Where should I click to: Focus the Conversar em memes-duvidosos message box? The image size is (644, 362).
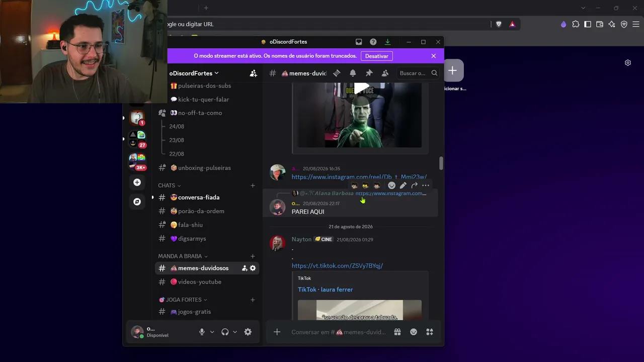pyautogui.click(x=338, y=332)
